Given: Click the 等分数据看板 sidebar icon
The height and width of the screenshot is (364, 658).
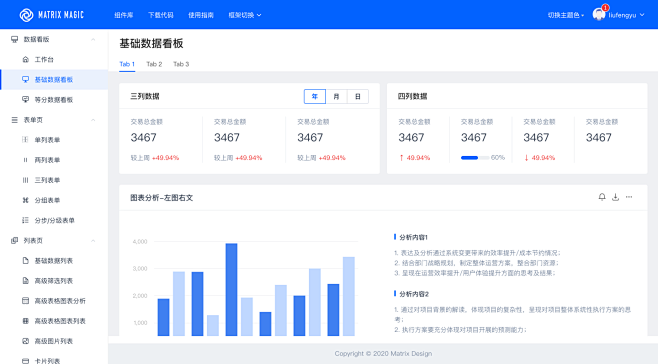Looking at the screenshot, I should (26, 100).
